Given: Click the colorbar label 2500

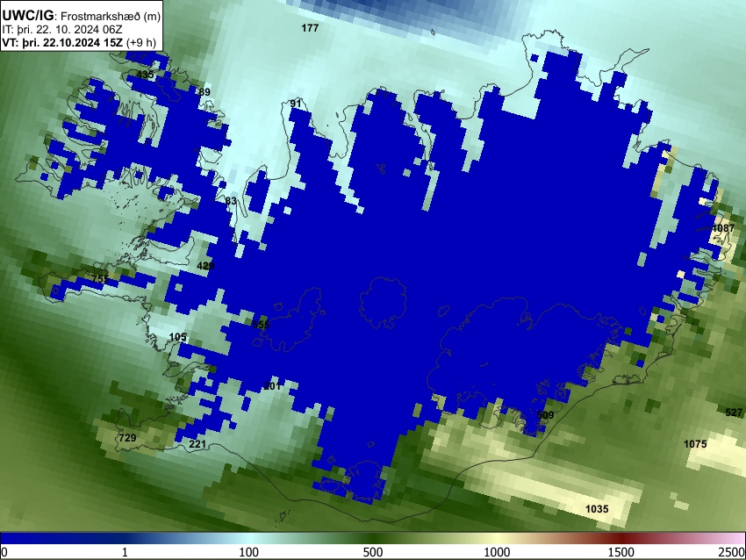Looking at the screenshot, I should [x=732, y=552].
